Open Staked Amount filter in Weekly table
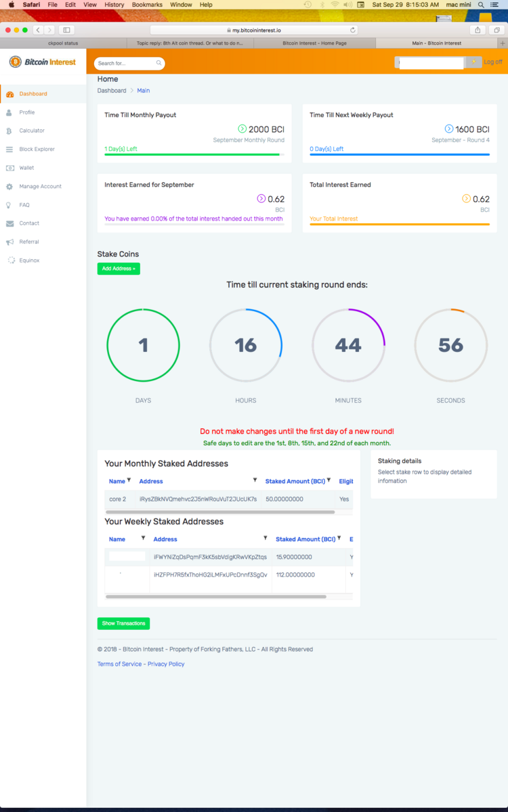Image resolution: width=508 pixels, height=812 pixels. click(339, 539)
